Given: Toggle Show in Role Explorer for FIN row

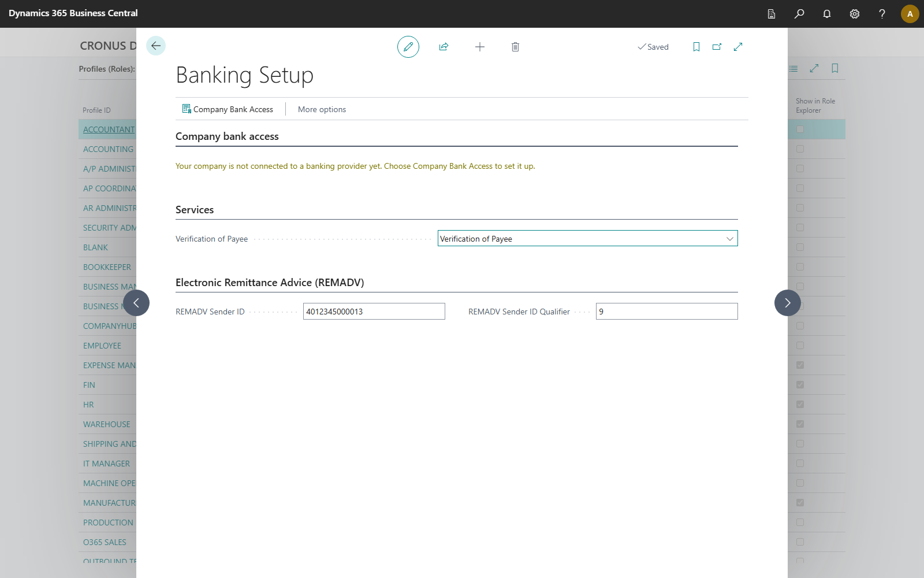Looking at the screenshot, I should (800, 385).
